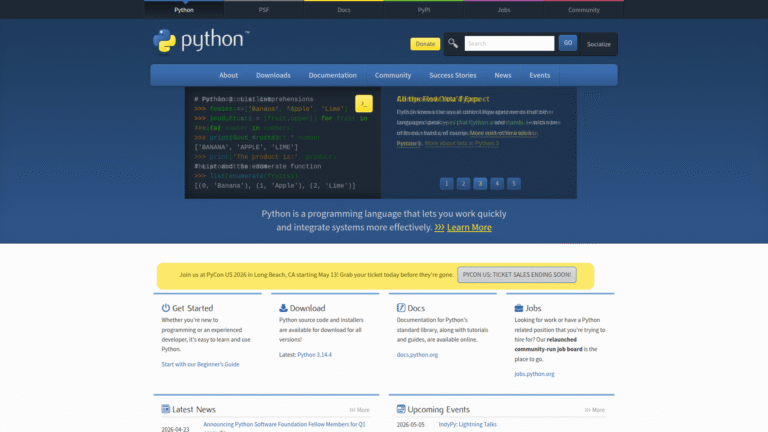768x432 pixels.
Task: Switch to slide 2 of the code carousel
Action: point(463,184)
